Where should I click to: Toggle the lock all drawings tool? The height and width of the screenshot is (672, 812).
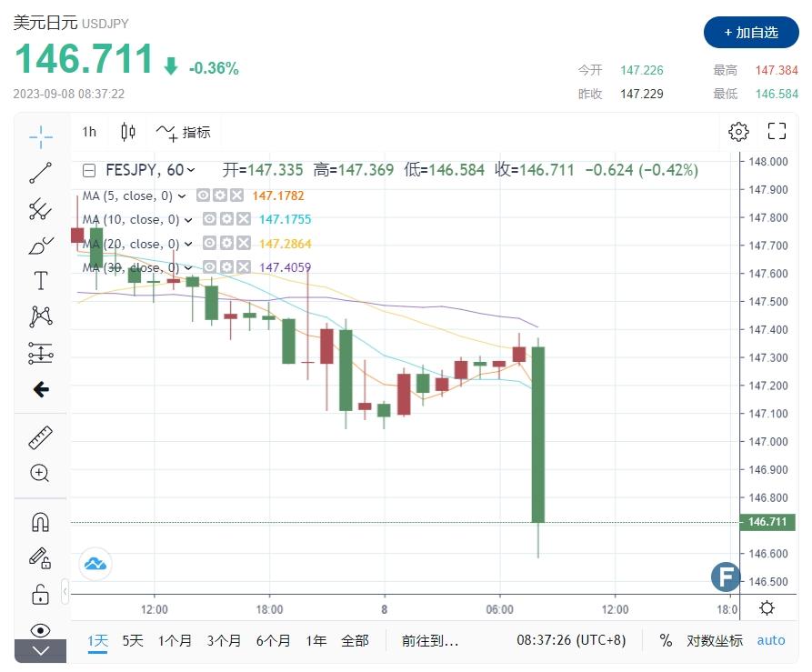coord(40,595)
